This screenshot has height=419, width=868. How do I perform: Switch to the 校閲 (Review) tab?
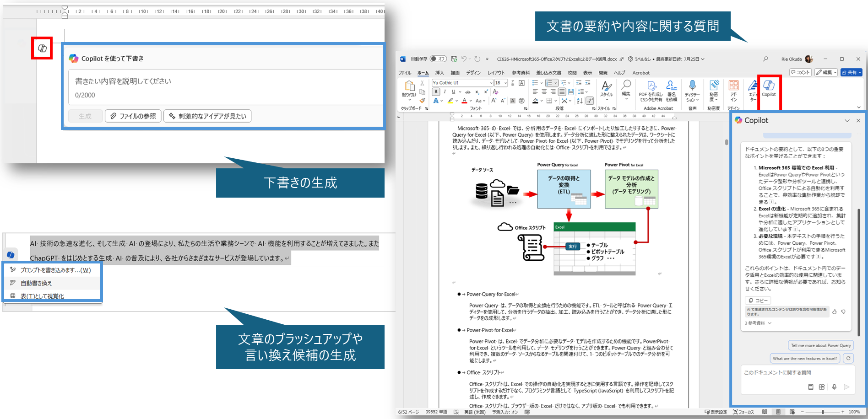[572, 73]
